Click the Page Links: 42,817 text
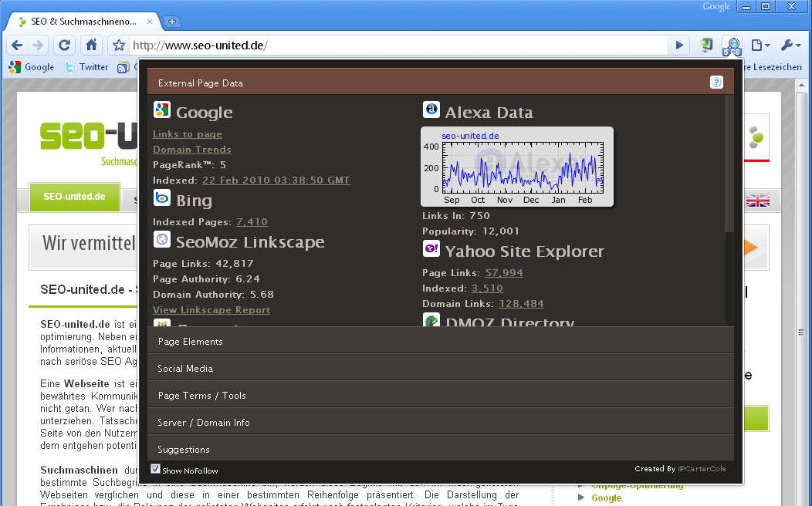 click(x=203, y=263)
